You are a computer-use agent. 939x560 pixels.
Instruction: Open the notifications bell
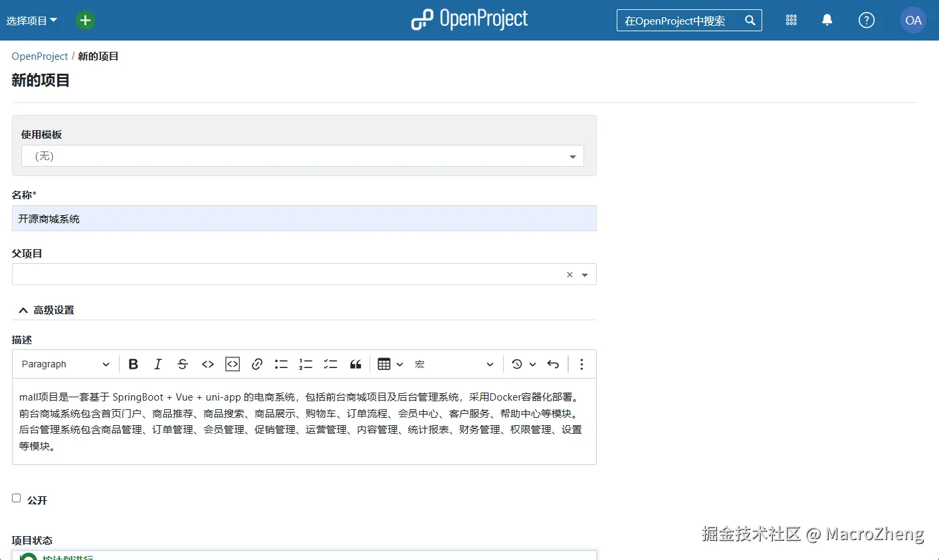coord(827,21)
